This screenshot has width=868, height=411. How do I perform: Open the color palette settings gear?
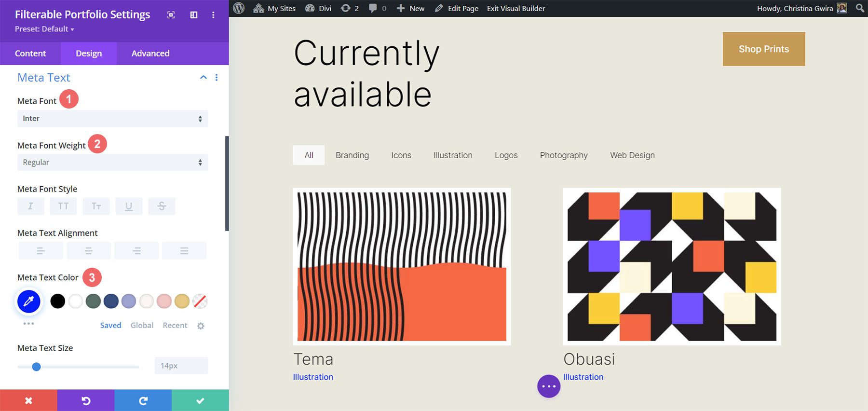(201, 326)
